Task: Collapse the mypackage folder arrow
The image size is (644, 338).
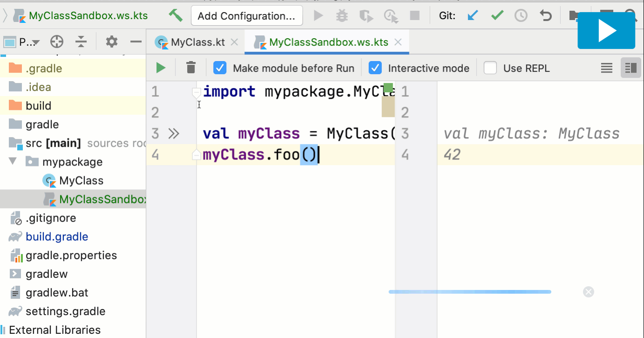Action: [13, 161]
